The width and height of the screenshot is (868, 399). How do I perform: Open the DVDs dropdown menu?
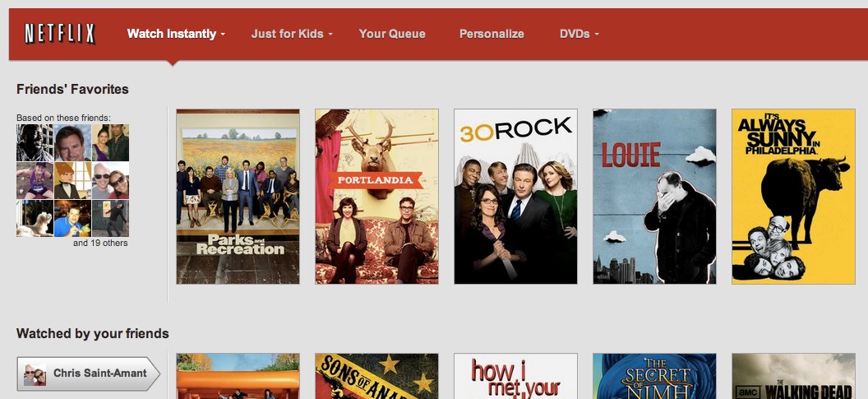579,34
